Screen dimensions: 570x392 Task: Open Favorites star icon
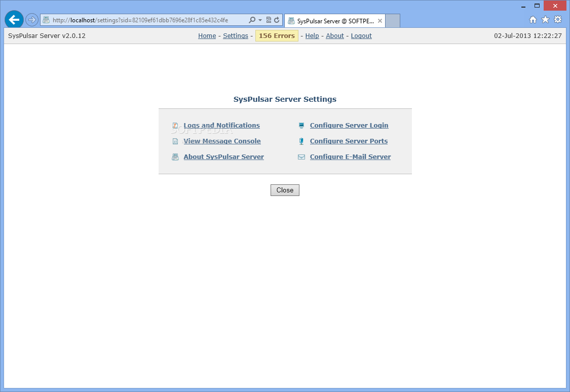coord(545,20)
